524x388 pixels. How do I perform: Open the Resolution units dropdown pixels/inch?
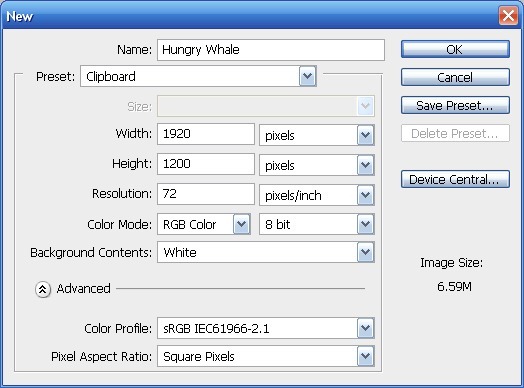[x=317, y=195]
